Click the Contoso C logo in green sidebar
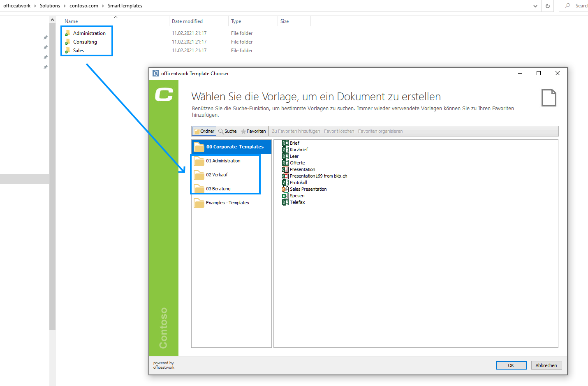The width and height of the screenshot is (588, 386). (164, 95)
